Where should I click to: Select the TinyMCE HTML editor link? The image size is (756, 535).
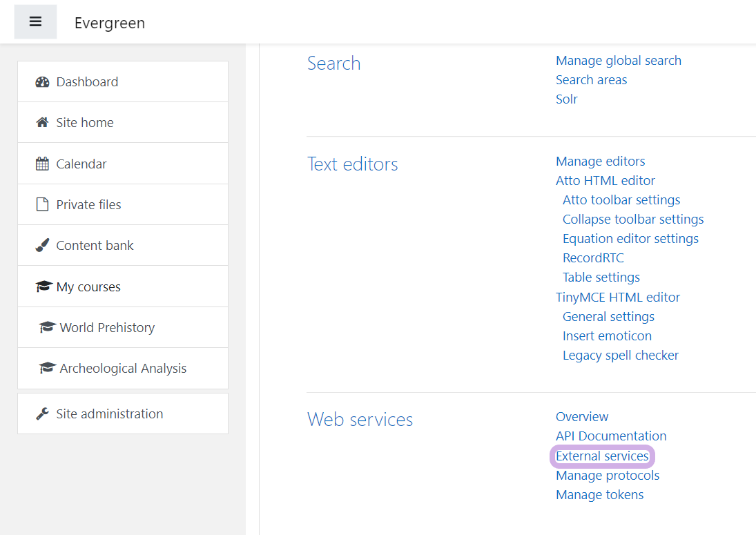(x=618, y=298)
